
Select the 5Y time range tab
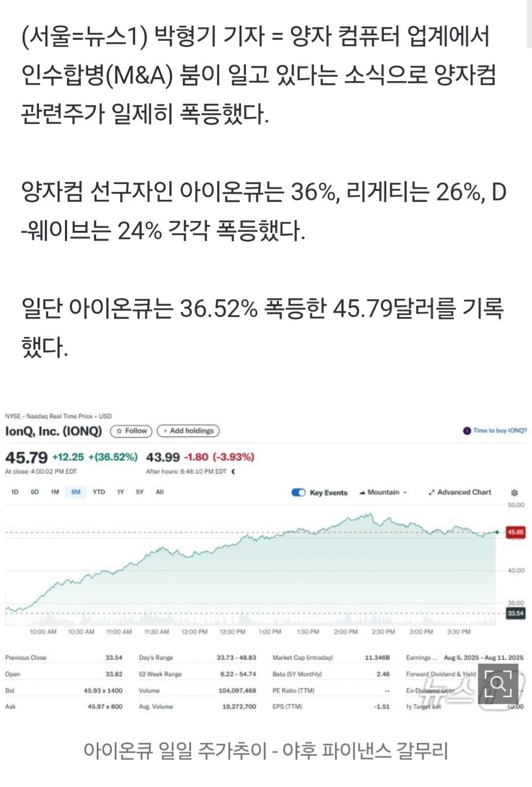pyautogui.click(x=140, y=492)
